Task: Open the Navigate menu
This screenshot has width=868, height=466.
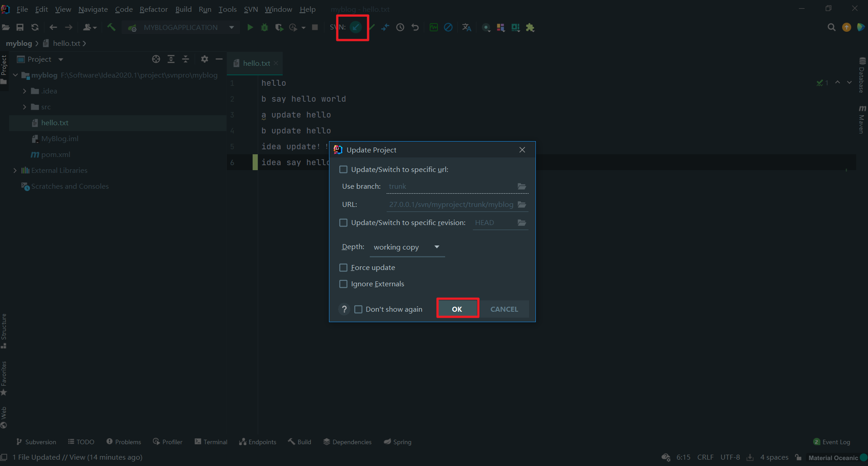Action: [x=93, y=9]
